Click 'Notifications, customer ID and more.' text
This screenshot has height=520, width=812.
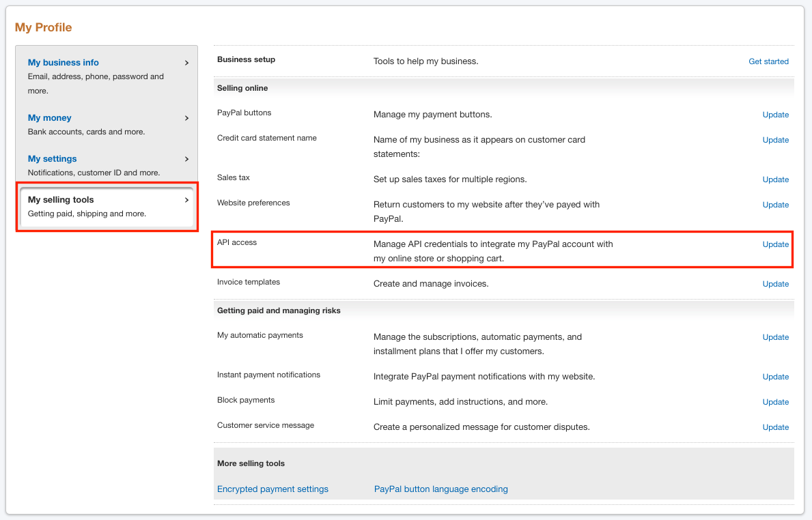coord(94,173)
